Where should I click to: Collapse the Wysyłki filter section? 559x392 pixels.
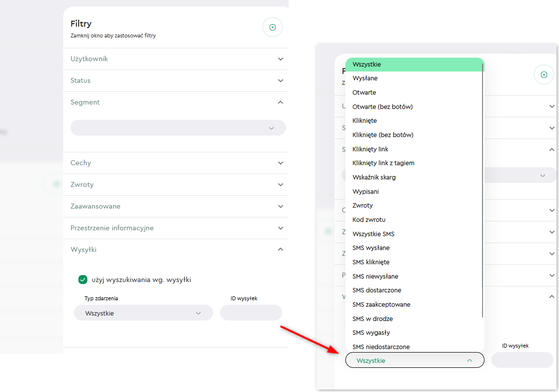click(x=176, y=249)
